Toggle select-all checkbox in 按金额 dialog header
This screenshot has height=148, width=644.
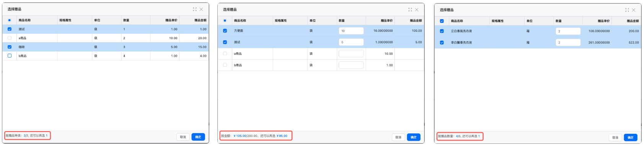(x=225, y=21)
